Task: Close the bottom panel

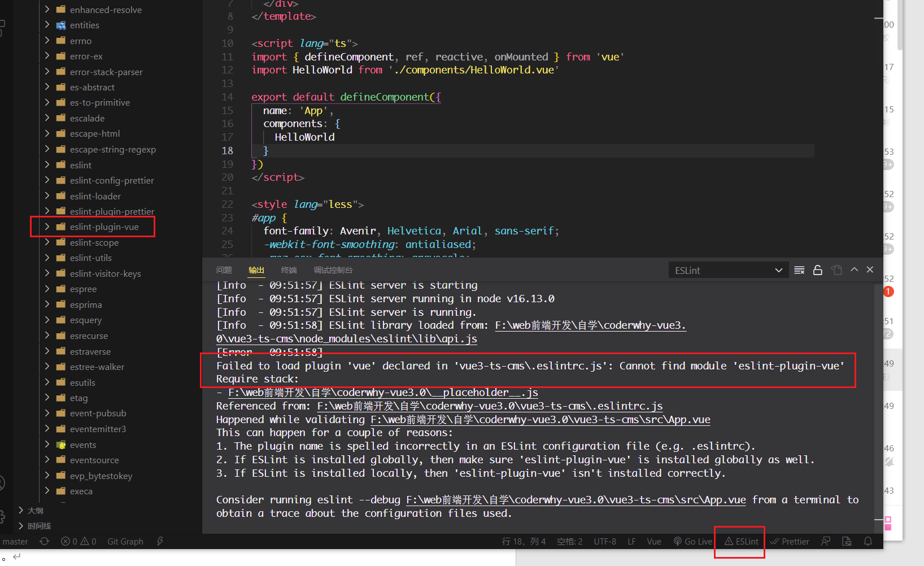Action: point(870,269)
